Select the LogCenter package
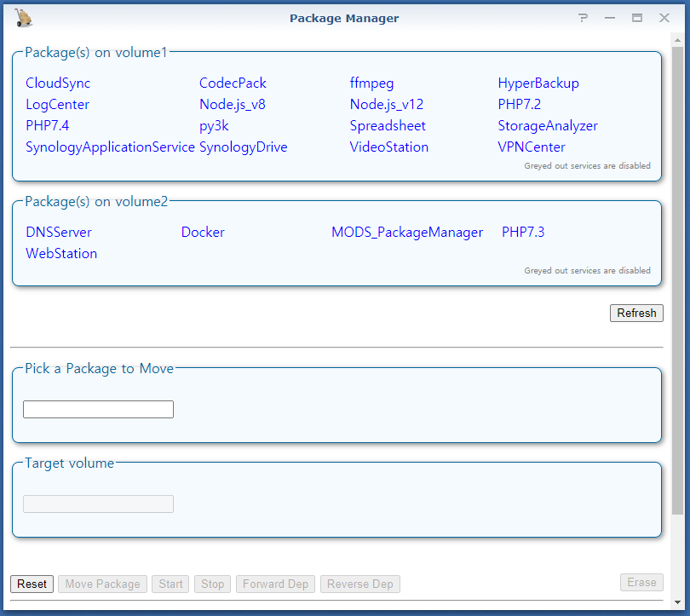690x616 pixels. tap(58, 105)
